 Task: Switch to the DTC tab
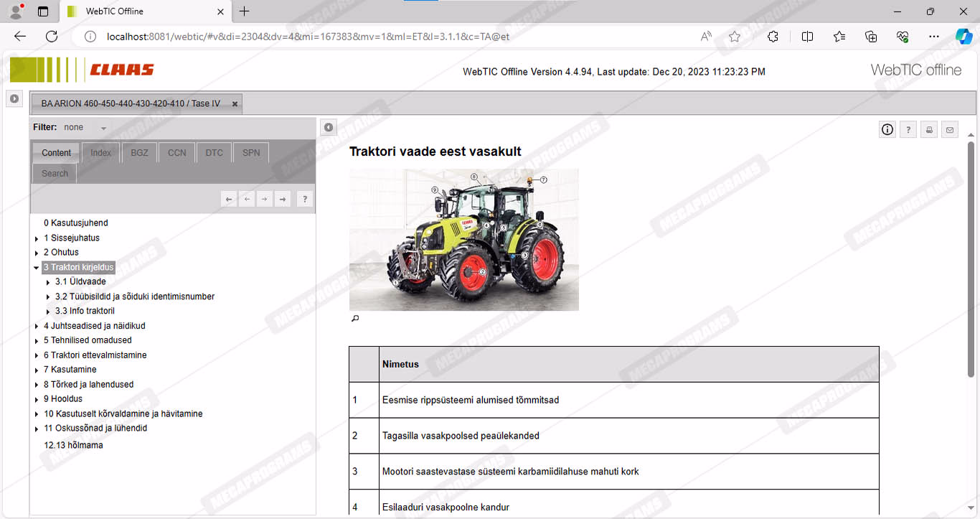[214, 153]
